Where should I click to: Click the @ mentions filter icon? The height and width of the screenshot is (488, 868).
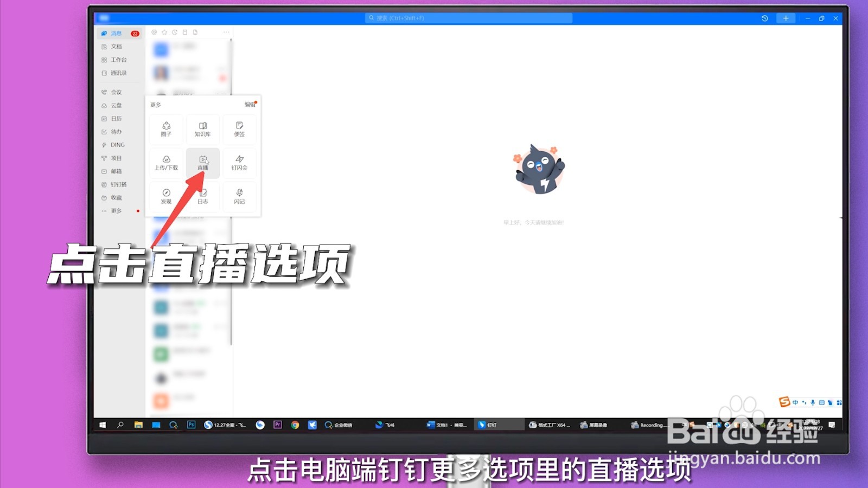tap(154, 33)
